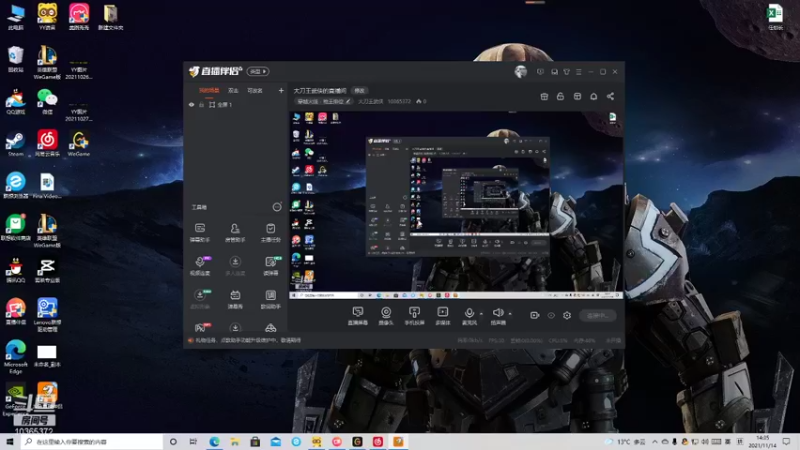Screen dimensions: 800x450
Task: Click the record camera icon near settings
Action: tap(534, 315)
